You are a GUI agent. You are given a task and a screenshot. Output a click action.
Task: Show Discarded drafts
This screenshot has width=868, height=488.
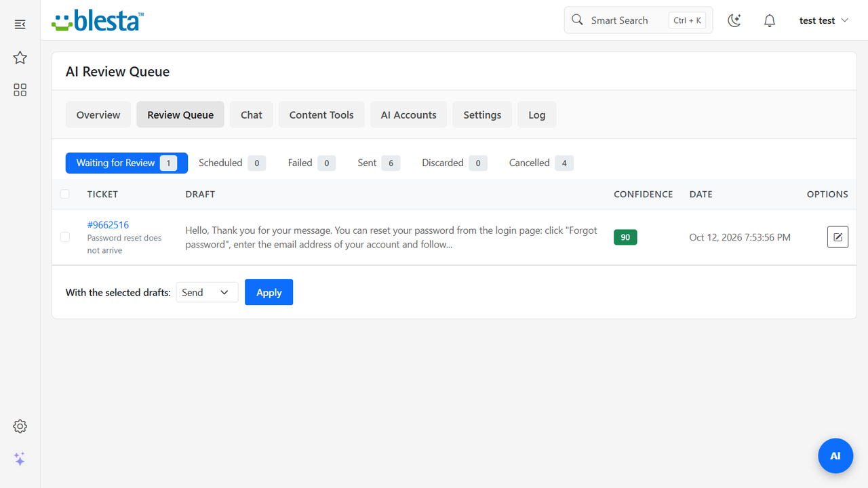click(x=454, y=163)
